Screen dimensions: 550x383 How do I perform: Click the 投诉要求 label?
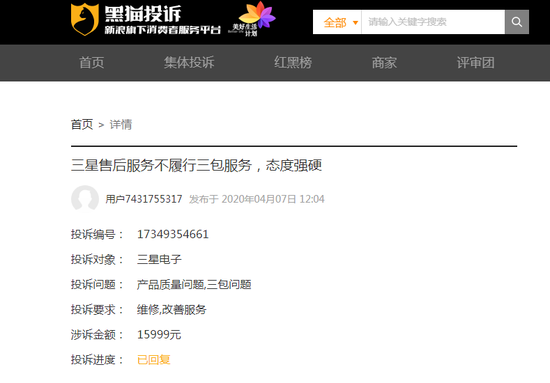pos(97,310)
